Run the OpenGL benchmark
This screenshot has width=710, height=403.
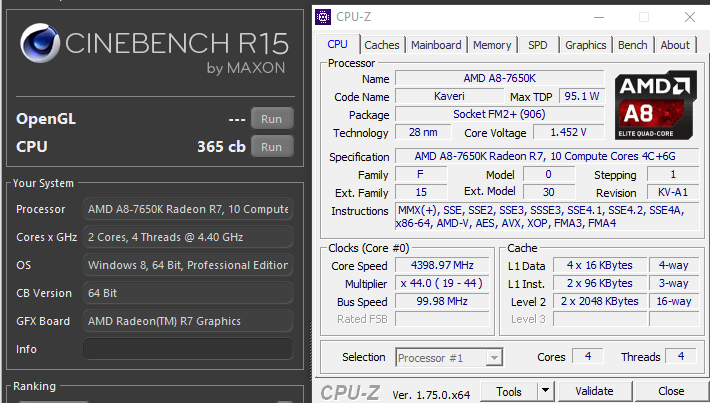coord(271,118)
